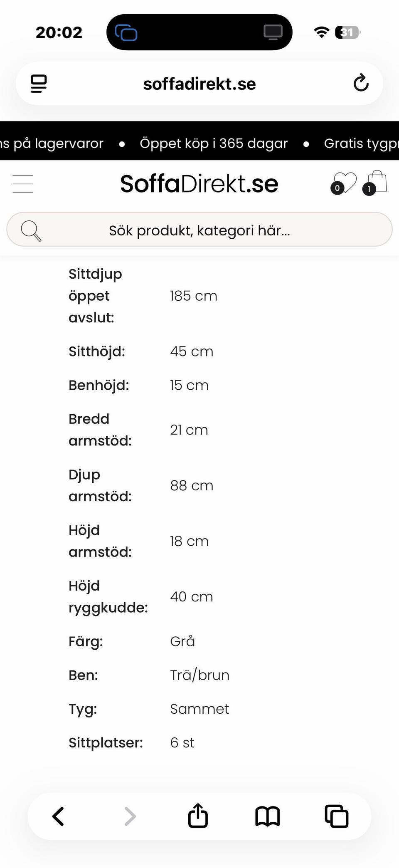Tap the forward navigation arrow

[130, 816]
